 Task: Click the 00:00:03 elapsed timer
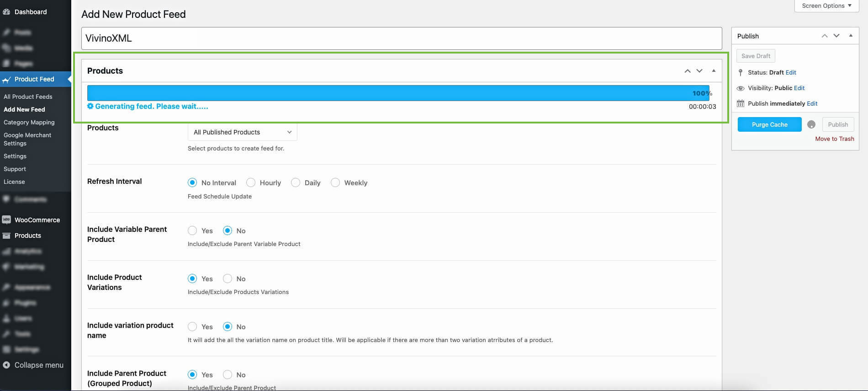[x=703, y=107]
